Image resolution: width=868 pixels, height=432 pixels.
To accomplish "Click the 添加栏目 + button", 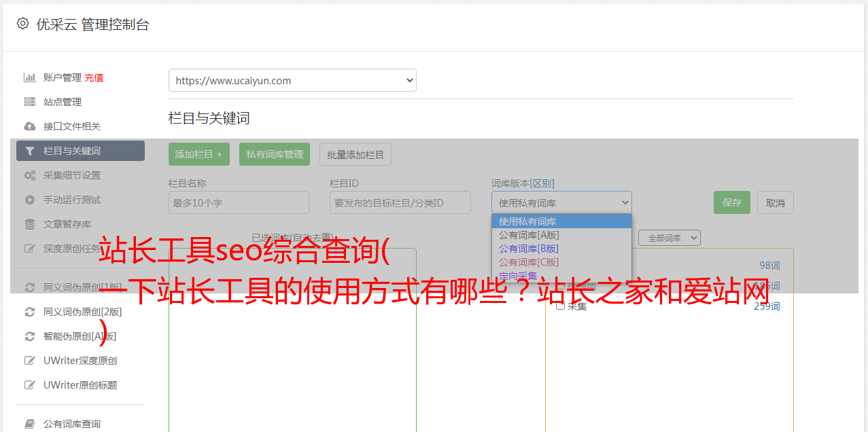I will 199,154.
